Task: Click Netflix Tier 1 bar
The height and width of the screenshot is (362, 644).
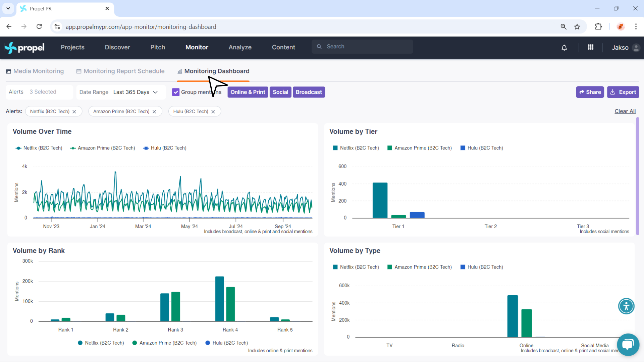Action: point(380,200)
